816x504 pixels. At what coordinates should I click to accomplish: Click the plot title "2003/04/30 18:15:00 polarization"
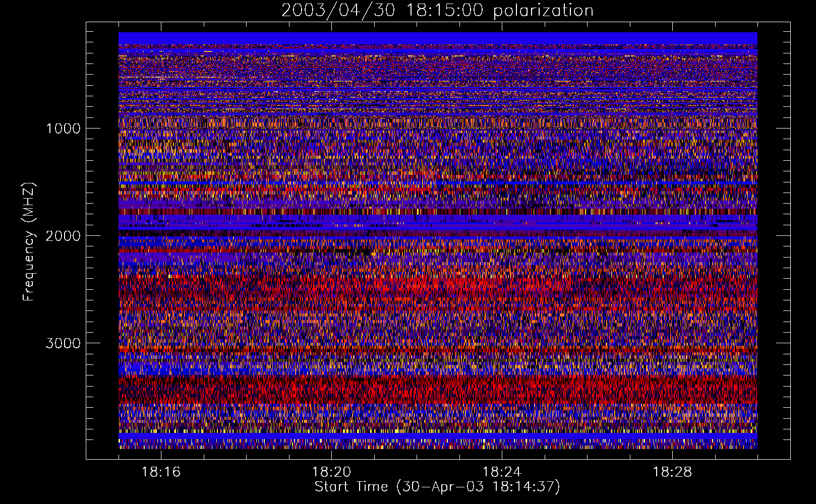(x=437, y=11)
